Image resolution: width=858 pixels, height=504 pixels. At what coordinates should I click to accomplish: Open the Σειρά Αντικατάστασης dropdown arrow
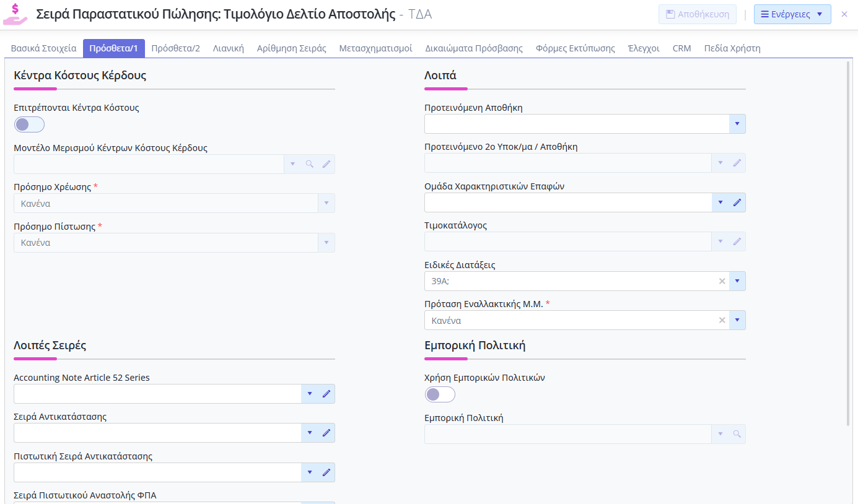310,433
